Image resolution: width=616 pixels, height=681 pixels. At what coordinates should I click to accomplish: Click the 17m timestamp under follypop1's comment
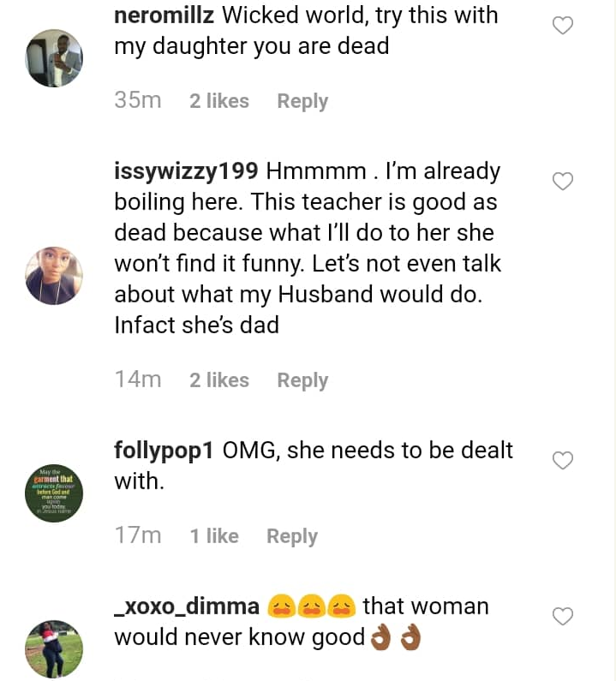pos(138,536)
